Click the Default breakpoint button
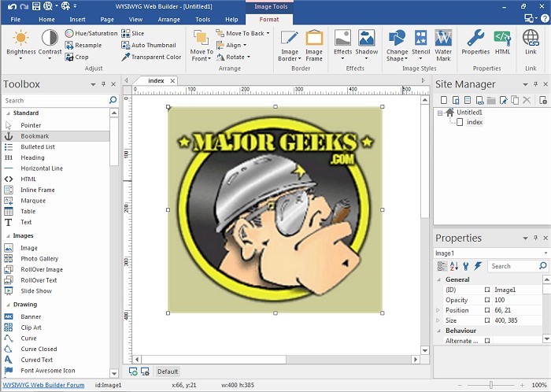 coord(167,372)
